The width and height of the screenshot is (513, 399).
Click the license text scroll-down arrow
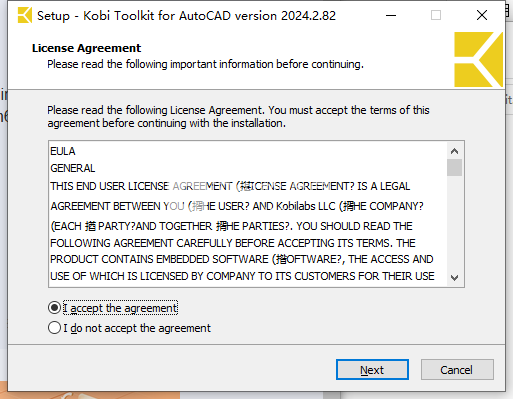click(x=454, y=277)
